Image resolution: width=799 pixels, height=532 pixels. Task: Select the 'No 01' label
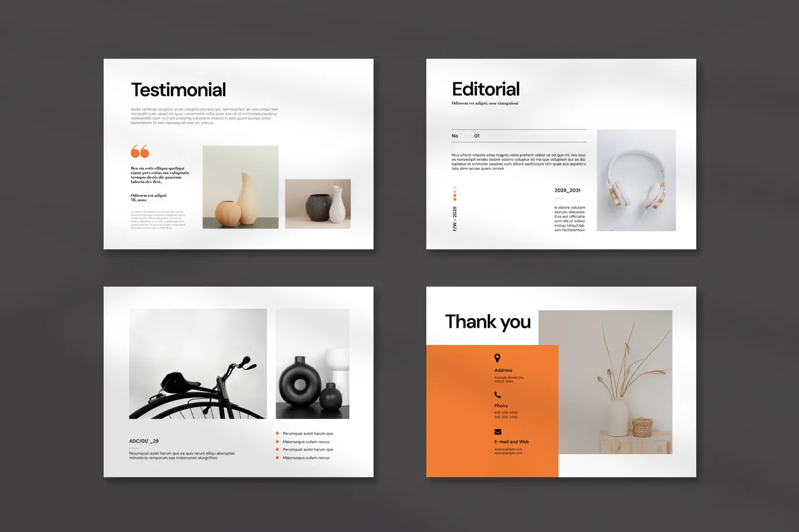pos(465,136)
